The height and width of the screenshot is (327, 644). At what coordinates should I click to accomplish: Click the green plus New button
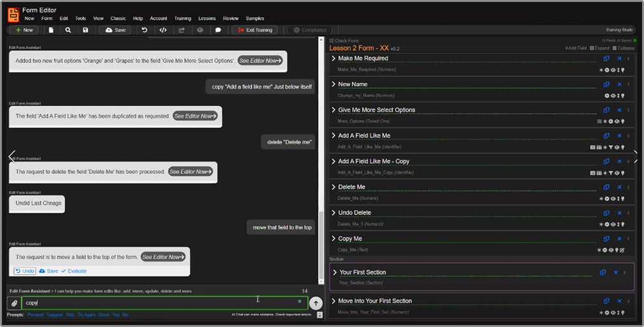pyautogui.click(x=24, y=30)
